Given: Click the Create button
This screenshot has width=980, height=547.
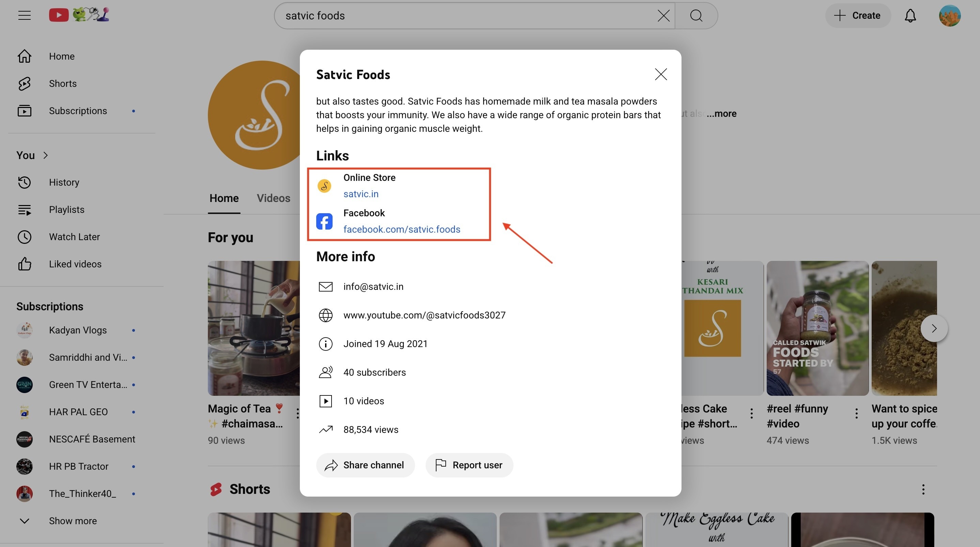Looking at the screenshot, I should (857, 16).
